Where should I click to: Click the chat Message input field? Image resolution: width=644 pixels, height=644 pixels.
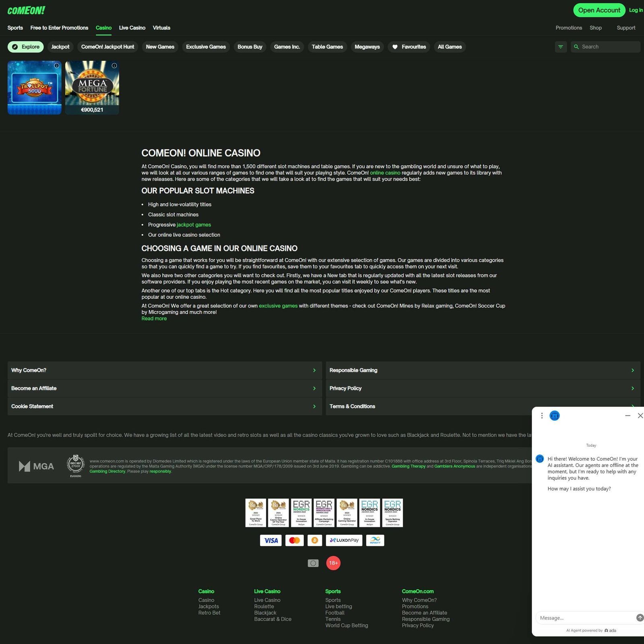coord(586,618)
